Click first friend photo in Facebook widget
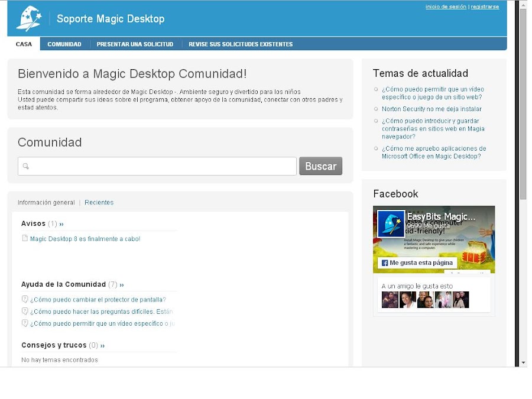Viewport: 532px width, 399px height. (x=390, y=300)
